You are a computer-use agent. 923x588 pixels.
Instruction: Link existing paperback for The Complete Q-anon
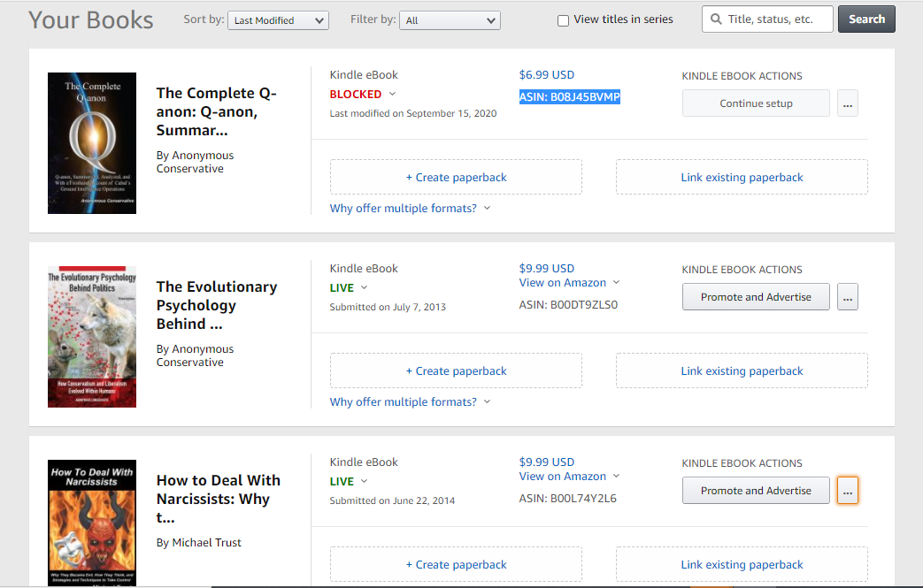coord(742,177)
